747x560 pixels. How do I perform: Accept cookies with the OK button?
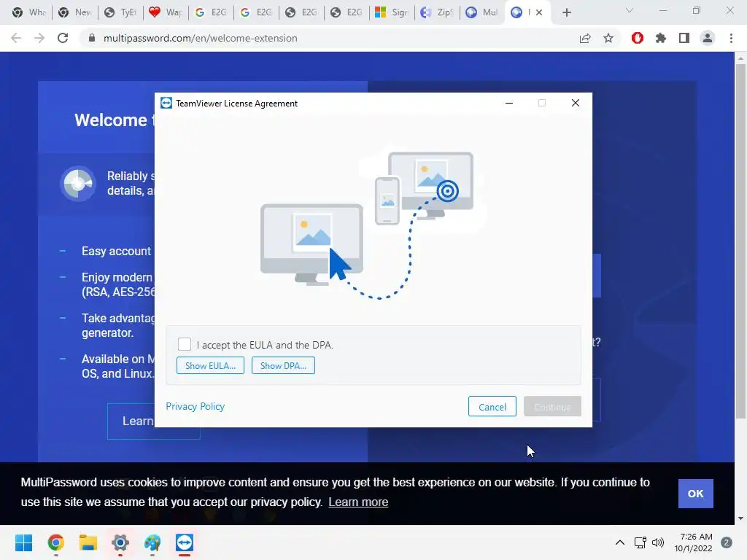[x=695, y=494]
